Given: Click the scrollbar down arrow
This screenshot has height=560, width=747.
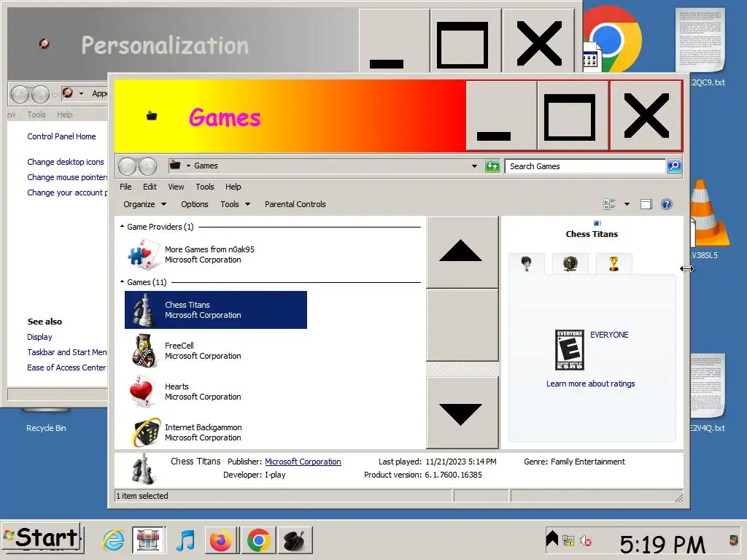Looking at the screenshot, I should tap(461, 413).
